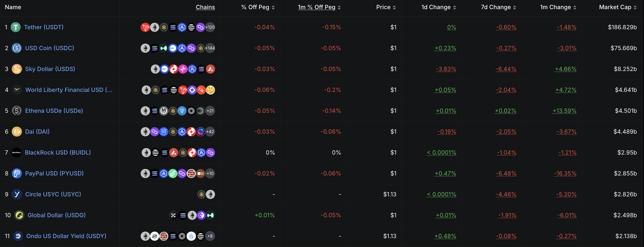
Task: Click the Solana chain icon in PayPal USD row
Action: [x=154, y=173]
